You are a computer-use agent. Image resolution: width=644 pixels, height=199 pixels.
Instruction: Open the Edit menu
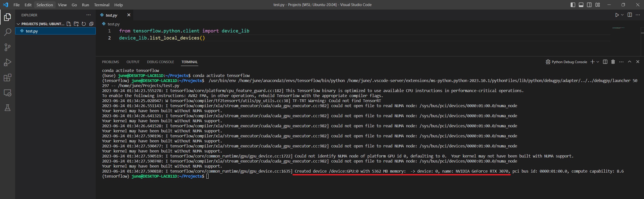(28, 5)
